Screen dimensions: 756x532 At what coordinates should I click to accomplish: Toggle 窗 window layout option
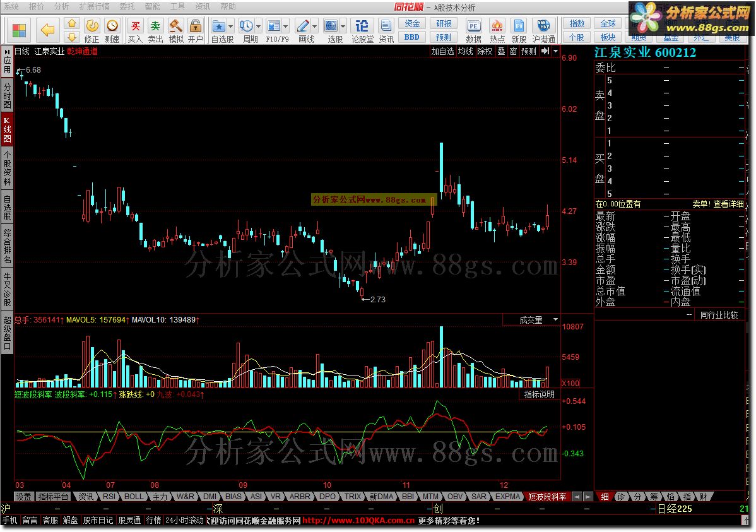[x=513, y=51]
